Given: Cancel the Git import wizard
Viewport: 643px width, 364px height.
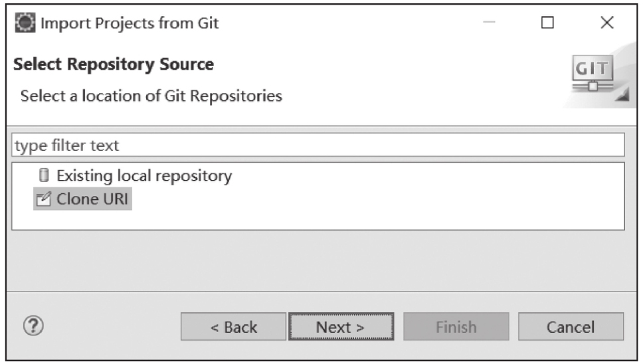Looking at the screenshot, I should coord(571,327).
